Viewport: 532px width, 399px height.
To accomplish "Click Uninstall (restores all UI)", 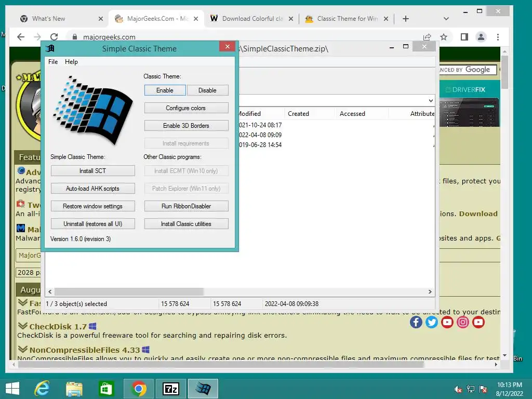I will 92,223.
